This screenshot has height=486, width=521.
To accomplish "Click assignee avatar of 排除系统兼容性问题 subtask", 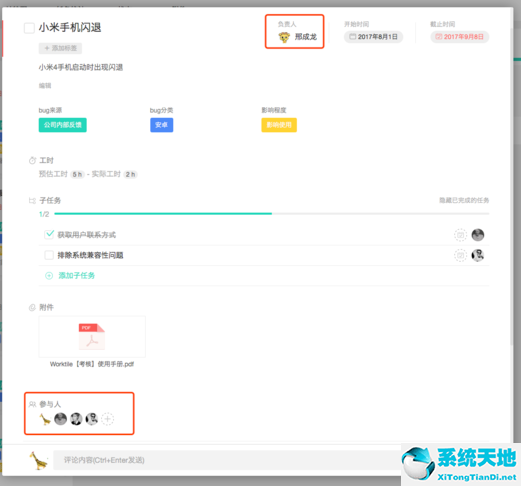I will (478, 256).
